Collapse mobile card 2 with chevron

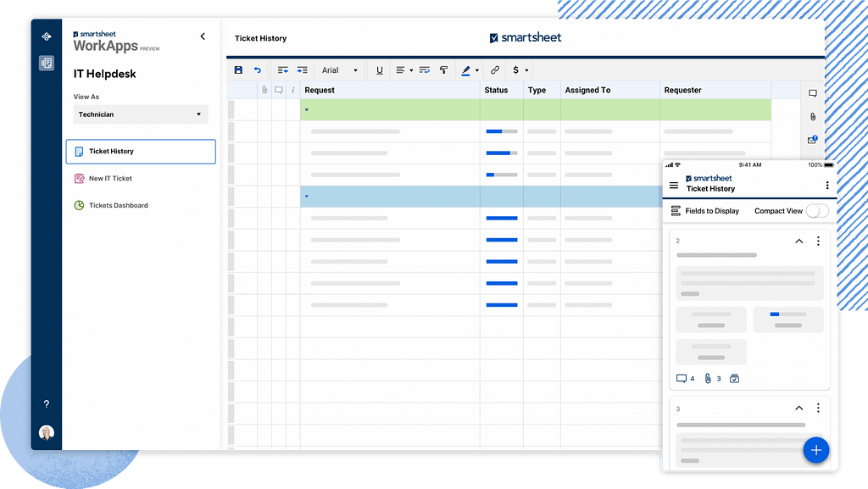point(798,242)
